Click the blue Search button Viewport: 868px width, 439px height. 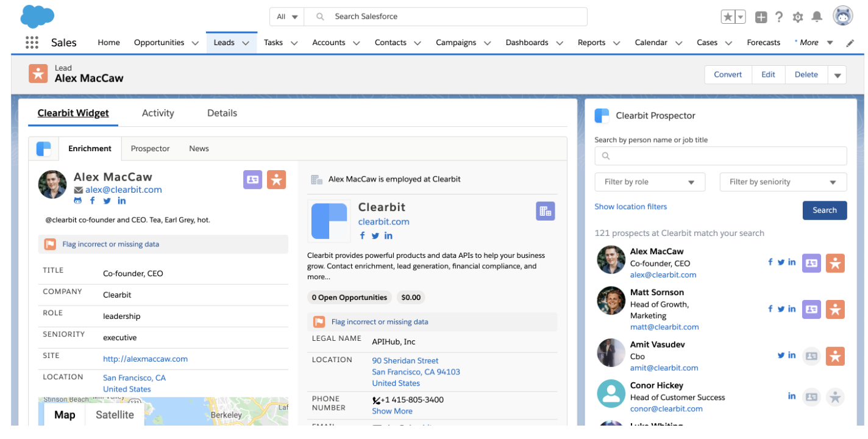click(824, 210)
